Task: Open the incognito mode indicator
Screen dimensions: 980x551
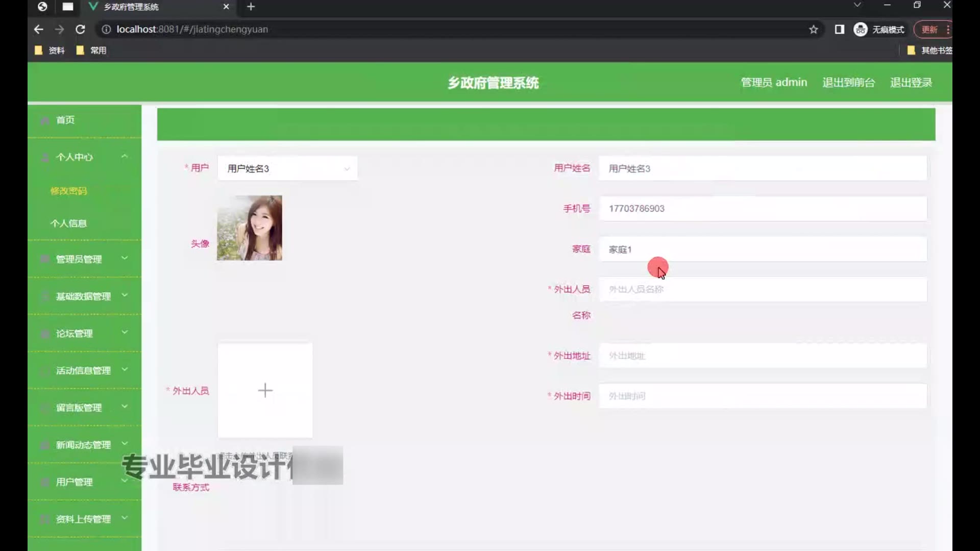Action: coord(879,30)
